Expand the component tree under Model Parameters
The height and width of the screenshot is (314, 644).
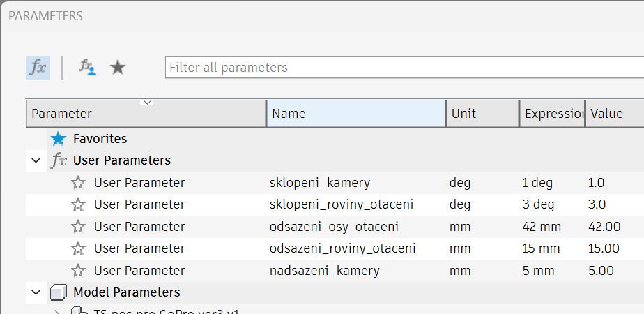tap(59, 311)
